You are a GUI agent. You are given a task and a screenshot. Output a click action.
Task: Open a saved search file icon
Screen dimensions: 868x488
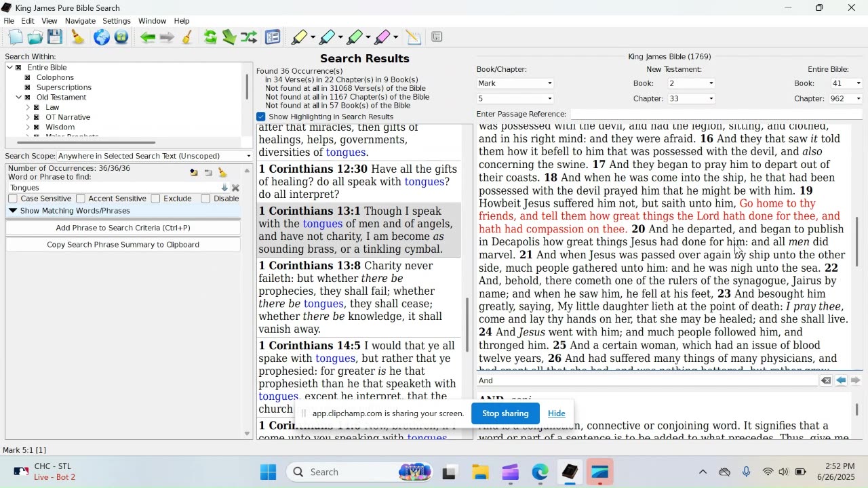35,37
